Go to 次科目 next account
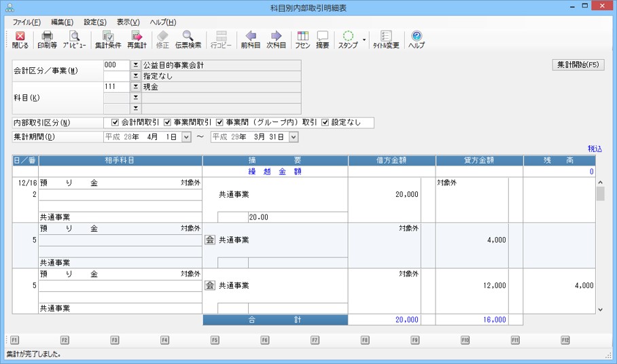Image resolution: width=617 pixels, height=364 pixels. [x=276, y=39]
